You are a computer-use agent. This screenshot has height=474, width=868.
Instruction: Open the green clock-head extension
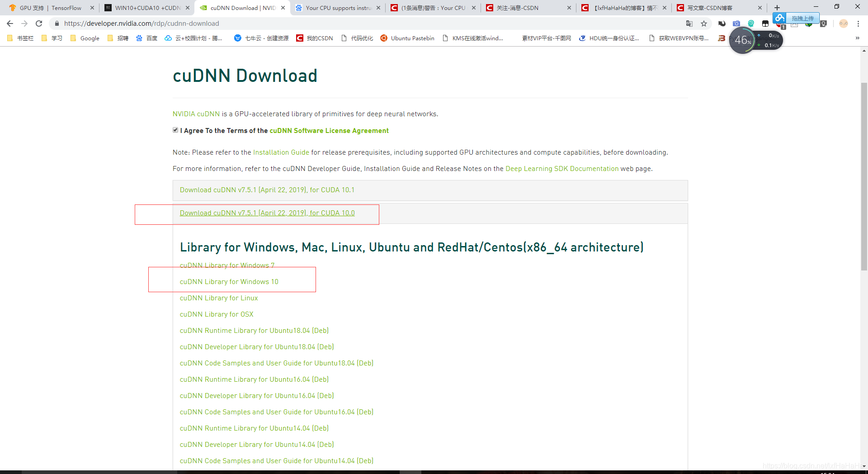pos(751,24)
